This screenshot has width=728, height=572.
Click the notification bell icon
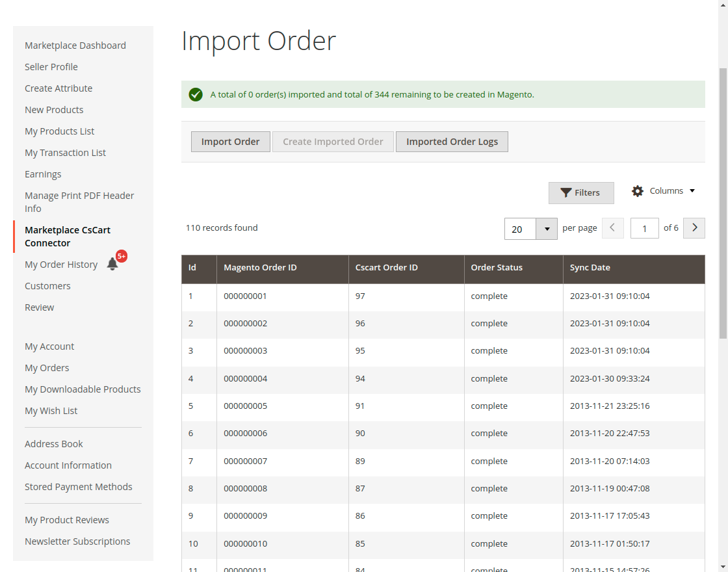coord(112,264)
